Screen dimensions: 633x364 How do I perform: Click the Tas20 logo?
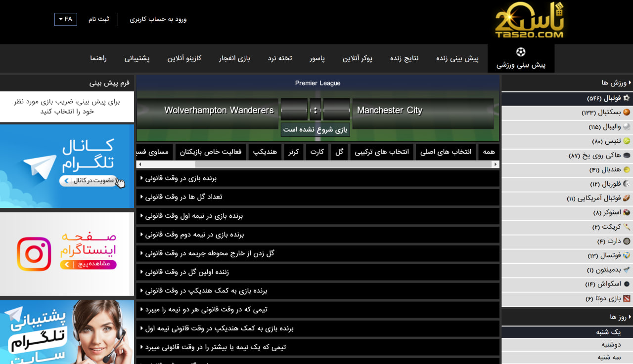[x=529, y=21]
